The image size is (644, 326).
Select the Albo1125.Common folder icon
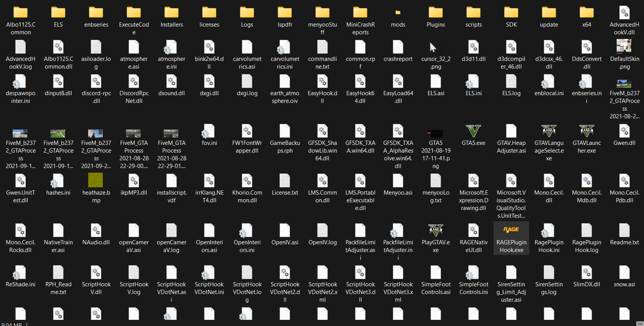click(21, 12)
